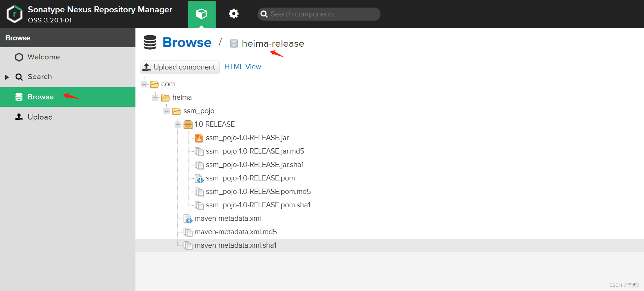Click the Browse sidebar panel header
644x291 pixels.
point(68,38)
